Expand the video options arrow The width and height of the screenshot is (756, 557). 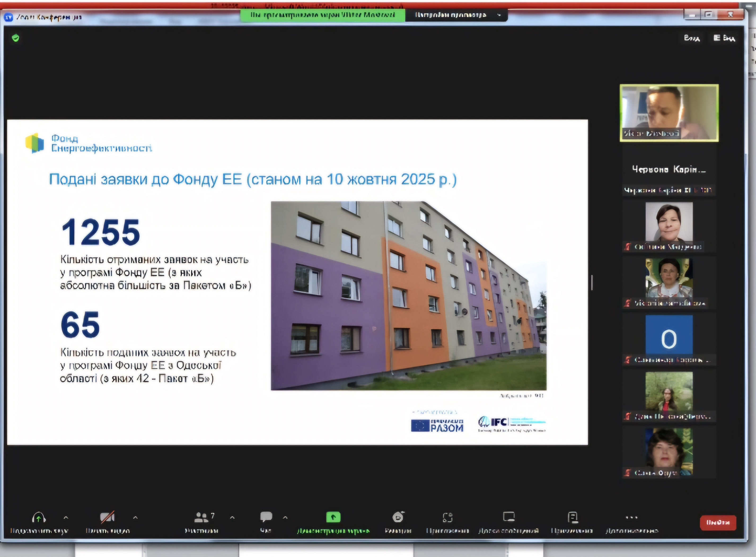135,517
